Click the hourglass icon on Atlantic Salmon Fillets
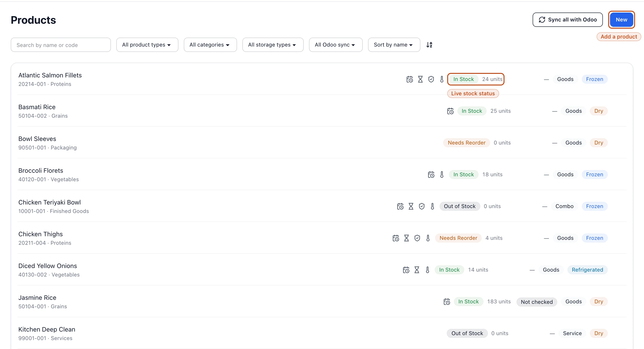The height and width of the screenshot is (349, 644). pyautogui.click(x=420, y=79)
